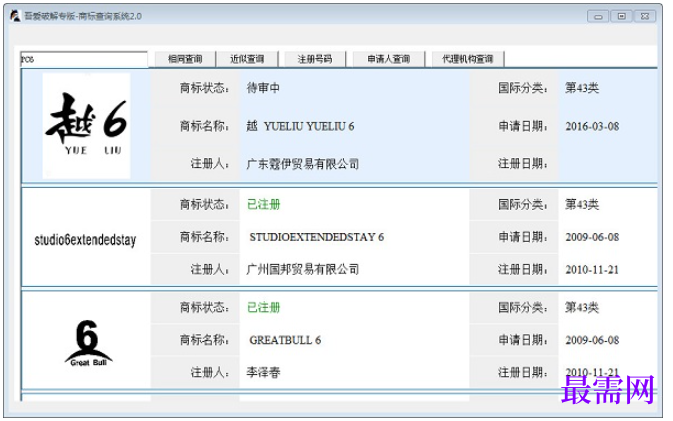Viewport: 673px width, 421px height.
Task: Select application date 2009-06-08 of STUDIOEXTENDEDSTAY
Action: point(592,237)
